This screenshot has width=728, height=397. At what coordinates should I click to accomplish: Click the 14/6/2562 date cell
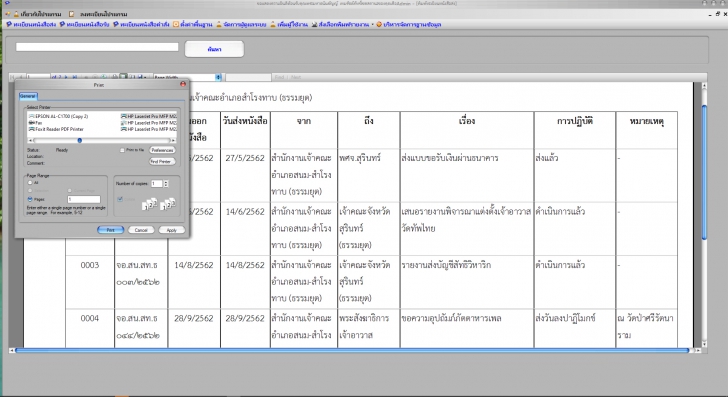click(x=245, y=212)
